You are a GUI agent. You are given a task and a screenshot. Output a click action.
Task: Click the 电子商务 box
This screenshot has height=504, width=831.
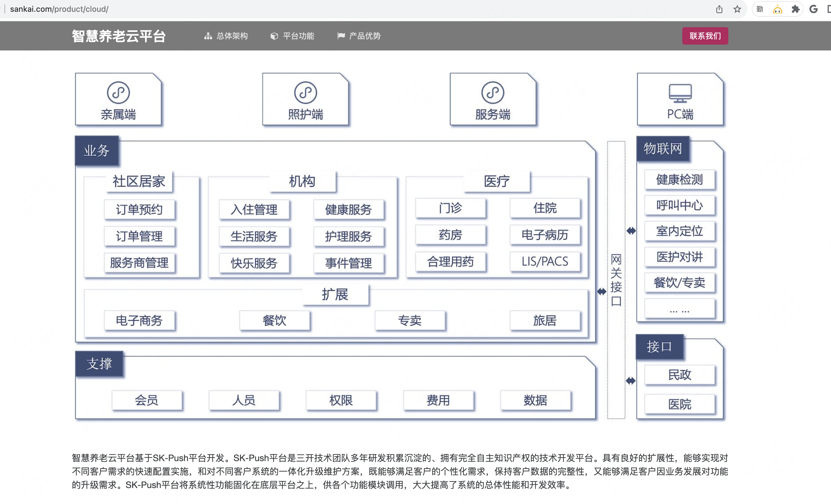coord(139,320)
